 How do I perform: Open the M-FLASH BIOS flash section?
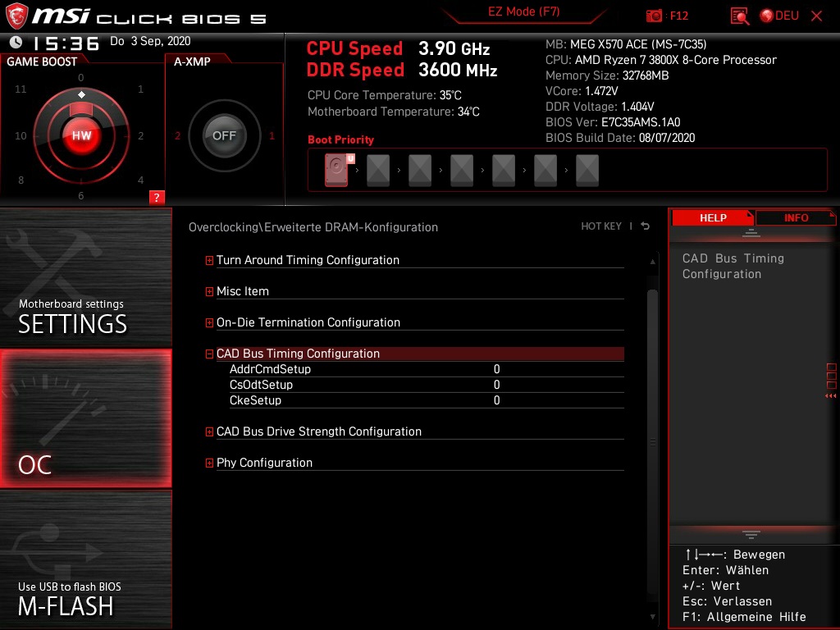(85, 559)
